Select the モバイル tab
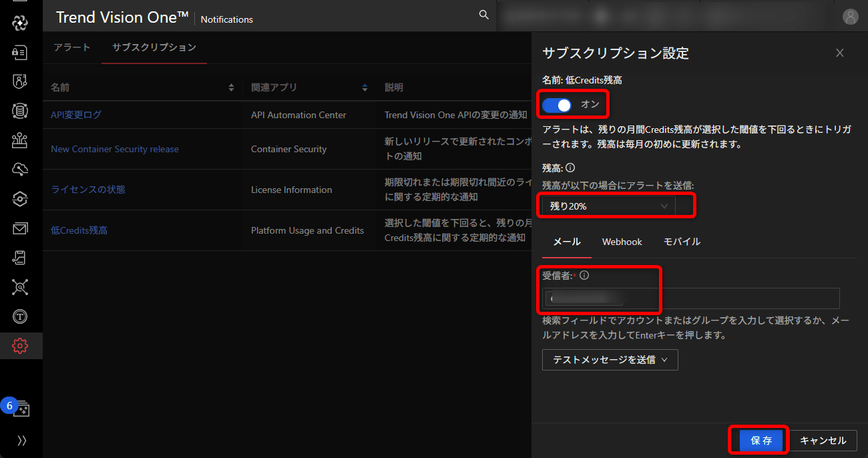 pyautogui.click(x=681, y=242)
